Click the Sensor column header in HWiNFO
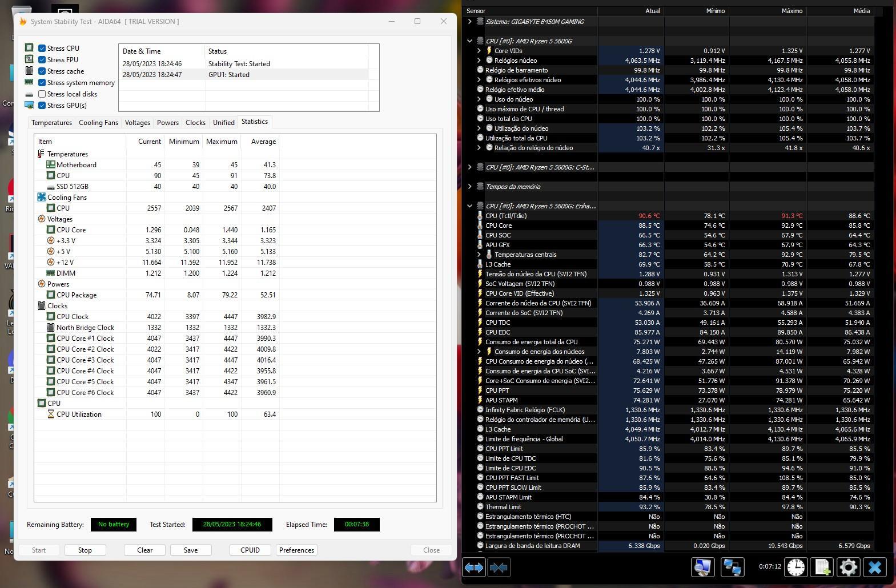 pyautogui.click(x=531, y=11)
